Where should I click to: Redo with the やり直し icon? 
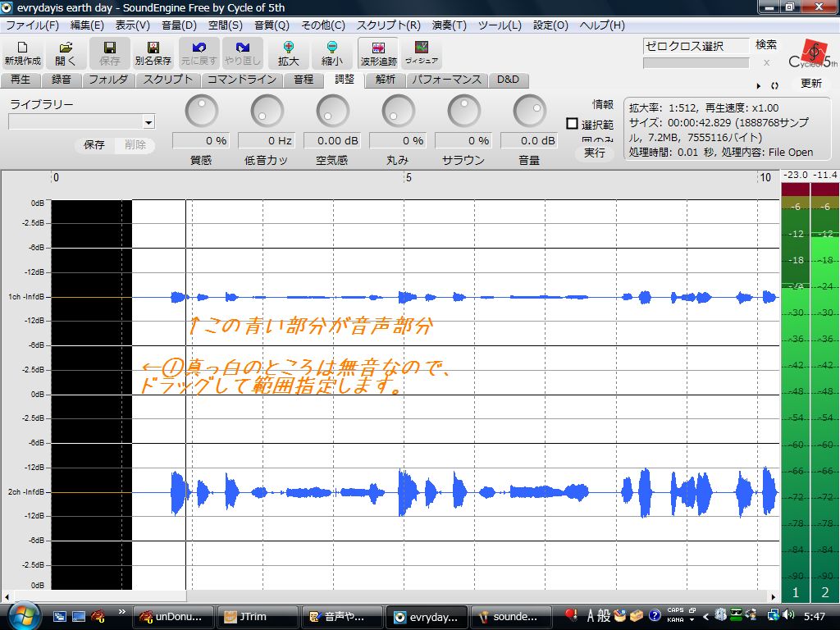[x=243, y=52]
